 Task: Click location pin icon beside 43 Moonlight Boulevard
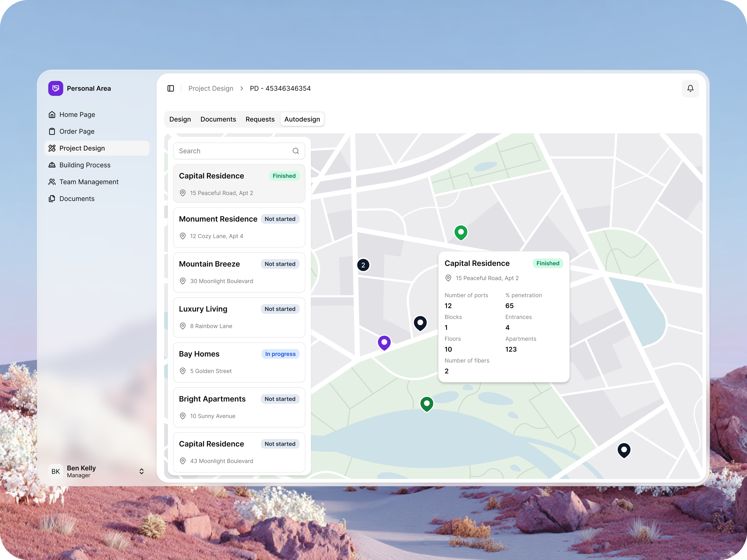click(x=183, y=461)
